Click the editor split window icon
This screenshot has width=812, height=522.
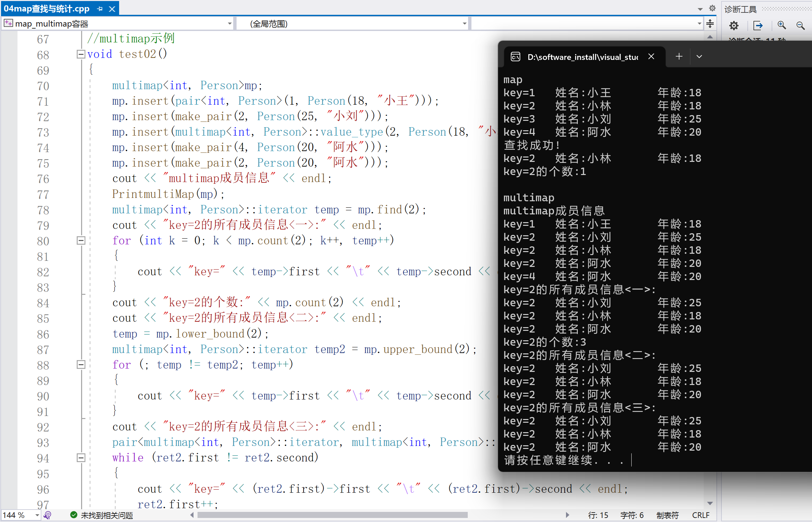pos(710,24)
